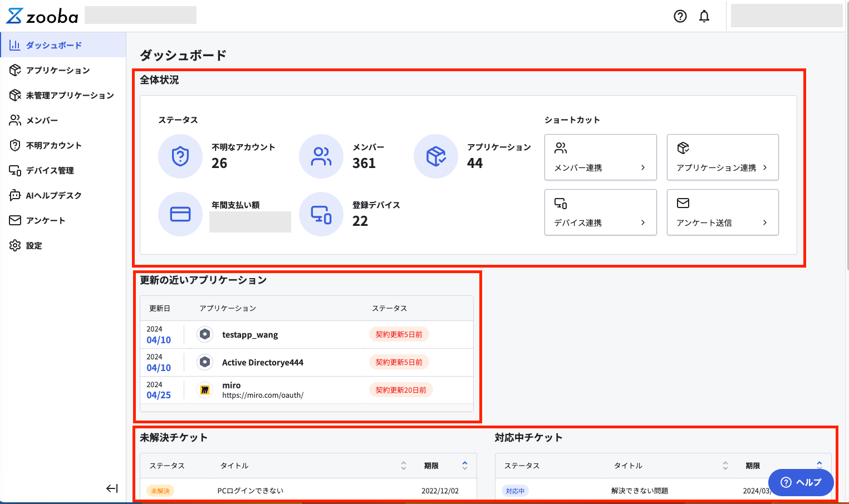Image resolution: width=849 pixels, height=504 pixels.
Task: Click the chevron on メンバー連携 card
Action: pos(643,167)
